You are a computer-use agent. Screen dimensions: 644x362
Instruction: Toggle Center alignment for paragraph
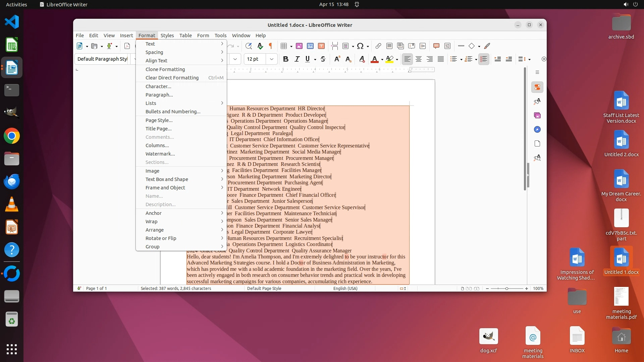pyautogui.click(x=419, y=59)
